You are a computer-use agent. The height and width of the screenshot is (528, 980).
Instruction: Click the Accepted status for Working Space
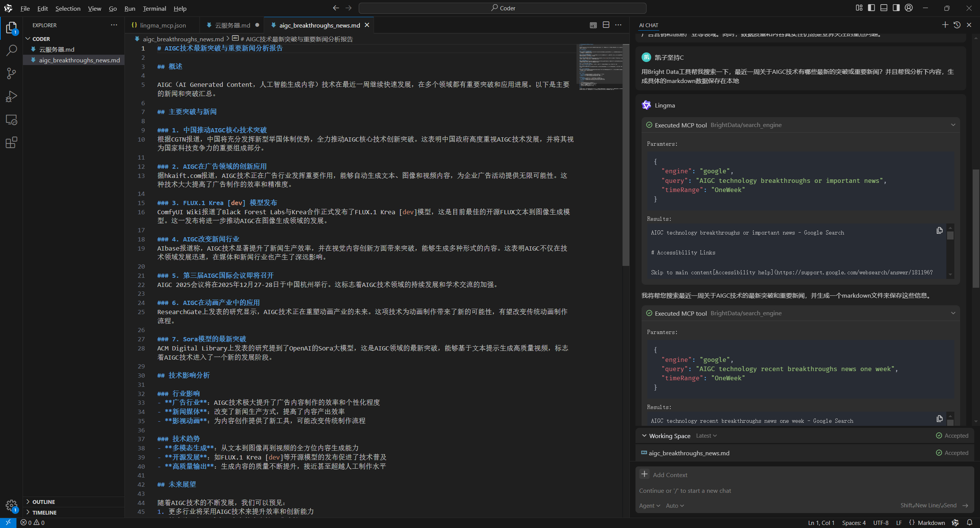coord(952,436)
